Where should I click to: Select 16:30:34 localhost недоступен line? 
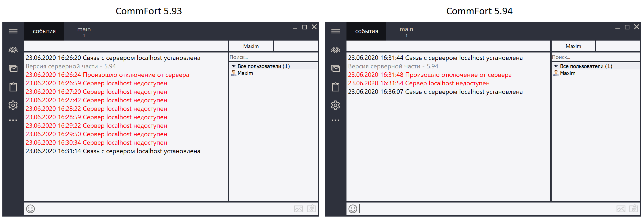click(96, 143)
